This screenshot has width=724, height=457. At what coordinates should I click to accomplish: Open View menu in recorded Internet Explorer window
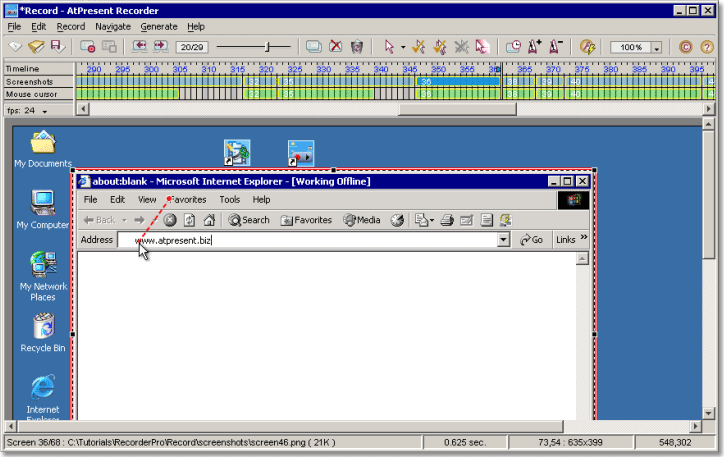[x=147, y=199]
